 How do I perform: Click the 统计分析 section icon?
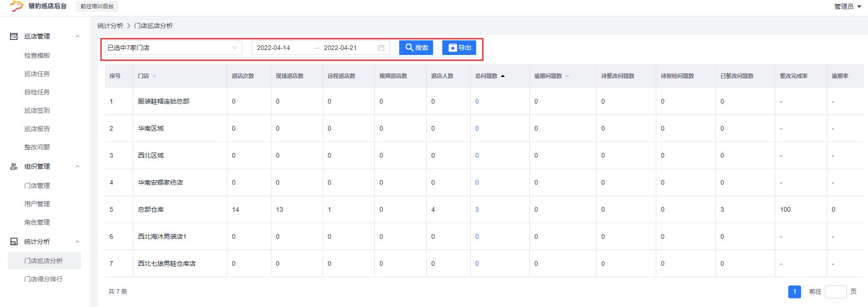[x=14, y=241]
